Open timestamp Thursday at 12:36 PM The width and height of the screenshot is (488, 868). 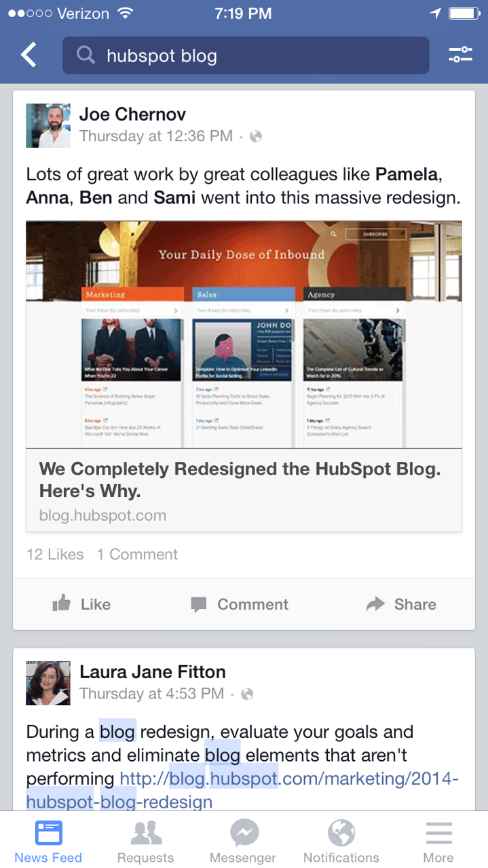click(156, 136)
